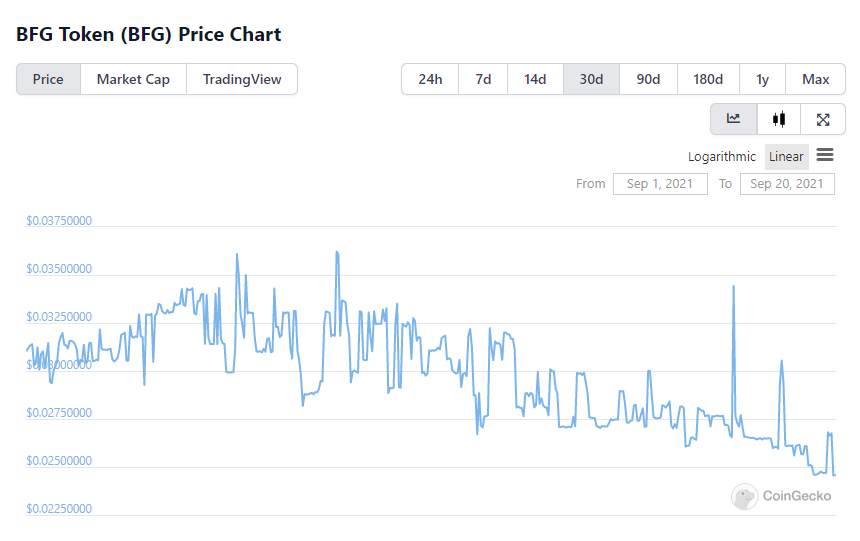Select the Price tab
The height and width of the screenshot is (541, 860).
point(48,79)
